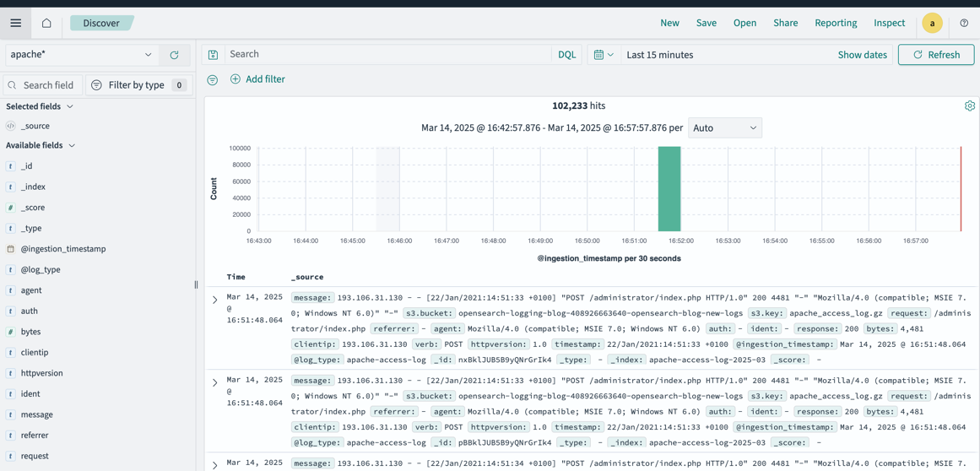Open Filter by type dropdown
Viewport: 980px width, 471px height.
(138, 85)
